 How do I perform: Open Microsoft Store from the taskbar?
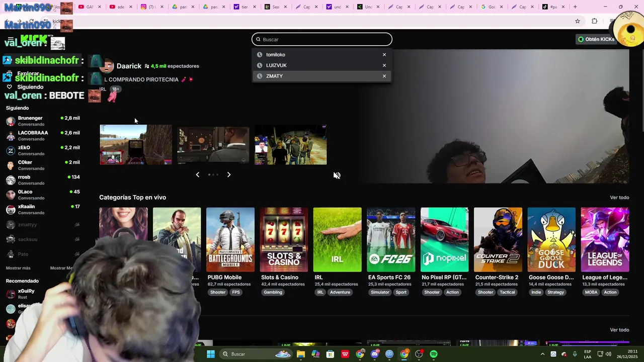[330, 354]
